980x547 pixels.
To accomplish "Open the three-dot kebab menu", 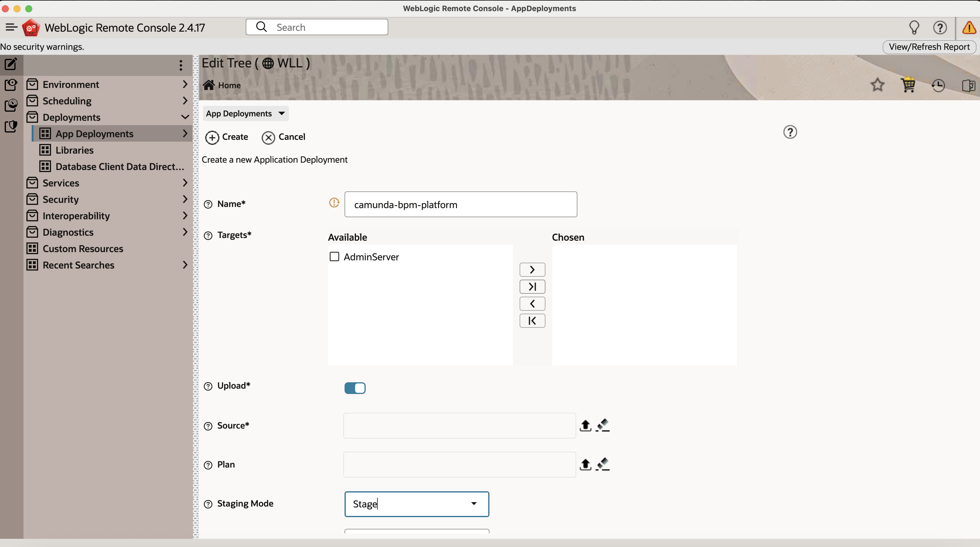I will tap(181, 65).
